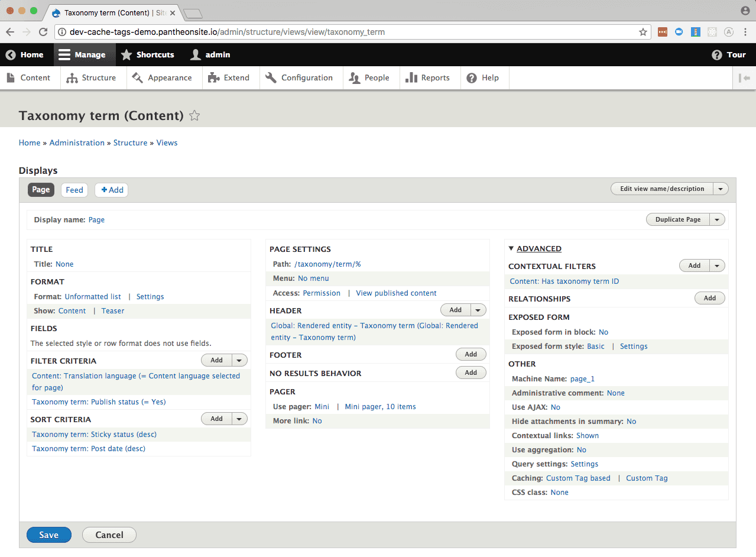Image resolution: width=756 pixels, height=557 pixels.
Task: Open the Extend modules page
Action: point(235,77)
